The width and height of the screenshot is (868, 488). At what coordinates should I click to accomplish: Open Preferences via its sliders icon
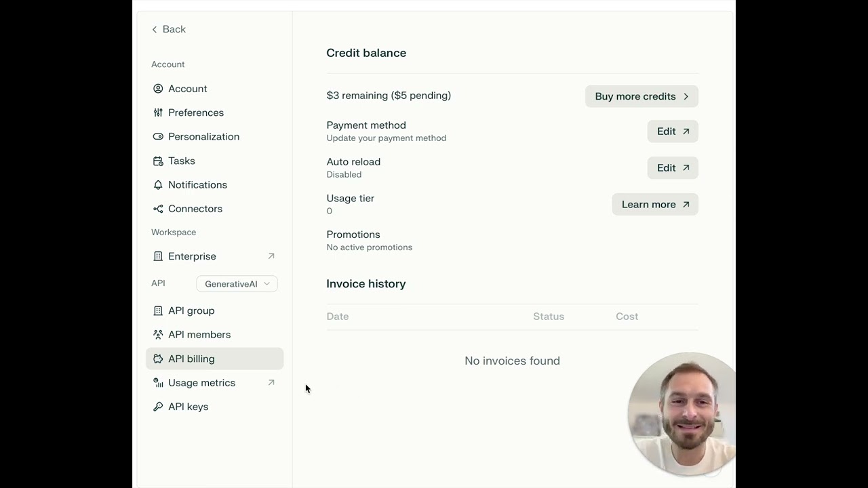tap(158, 113)
